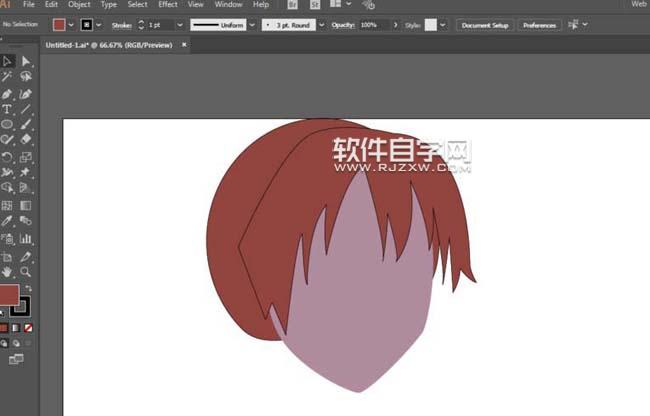Select the Zoom tool
The image size is (650, 416).
[x=26, y=272]
